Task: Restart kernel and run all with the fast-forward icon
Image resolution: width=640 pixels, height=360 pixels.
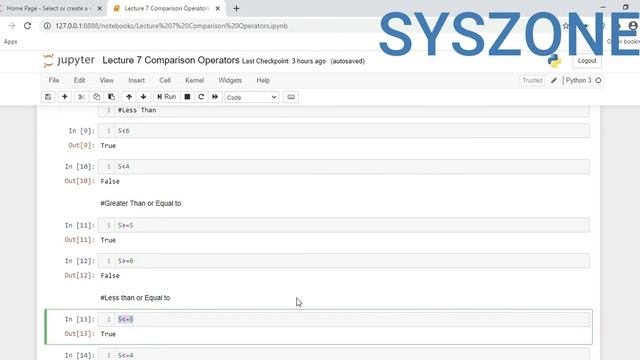Action: point(215,97)
